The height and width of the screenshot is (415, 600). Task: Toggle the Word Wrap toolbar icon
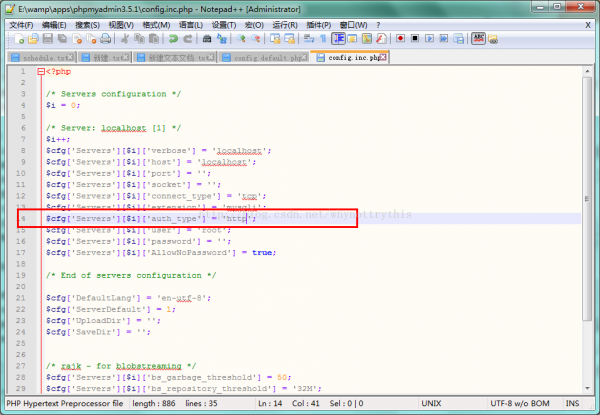(308, 39)
